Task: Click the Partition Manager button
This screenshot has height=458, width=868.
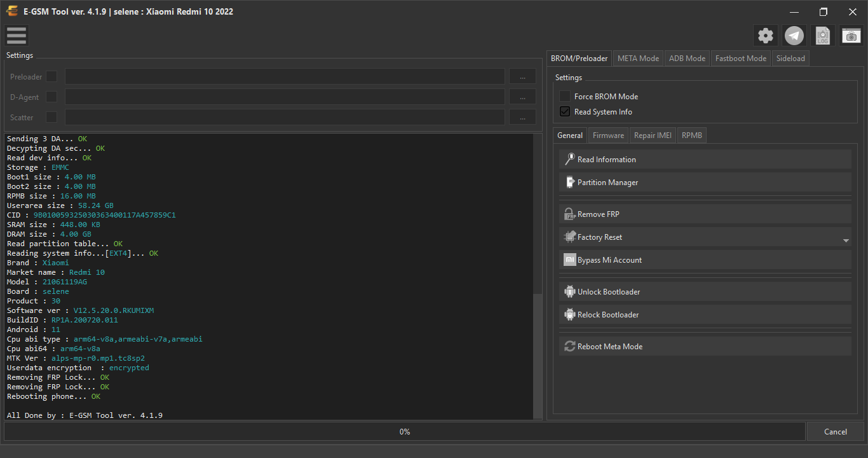Action: (x=705, y=182)
